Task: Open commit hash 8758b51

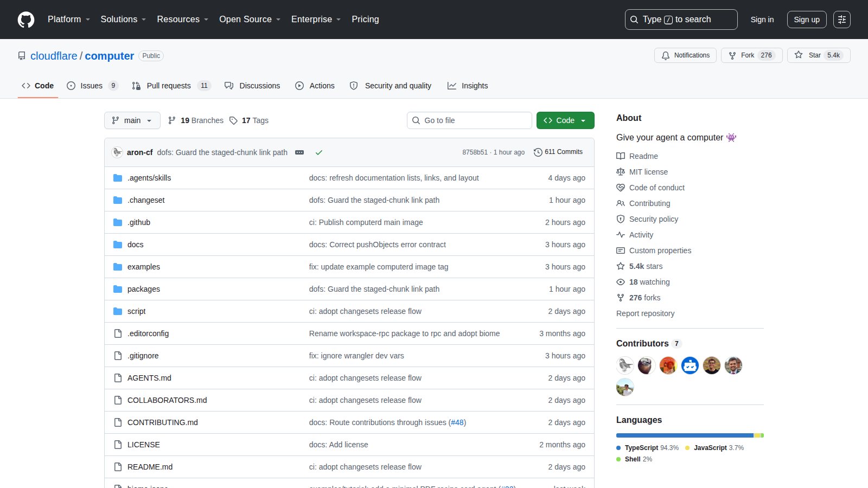Action: 475,152
